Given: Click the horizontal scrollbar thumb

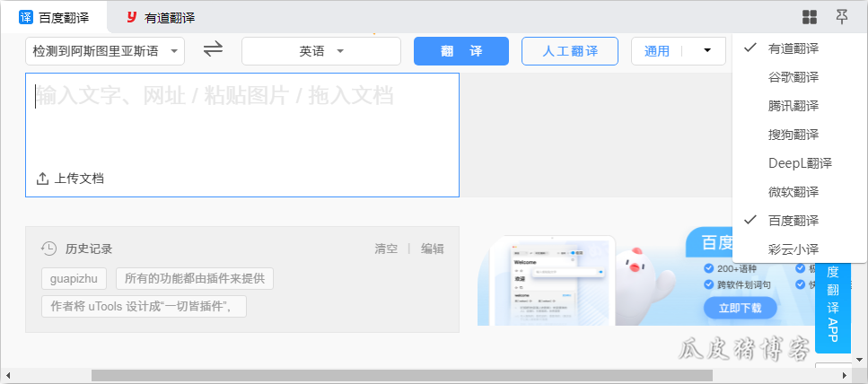Looking at the screenshot, I should tap(402, 376).
